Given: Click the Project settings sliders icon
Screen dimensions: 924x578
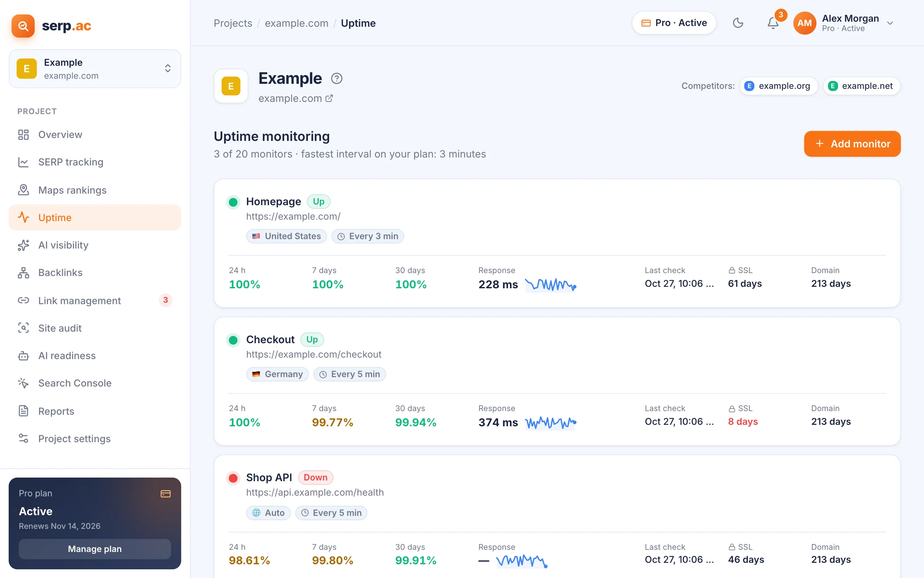Looking at the screenshot, I should pyautogui.click(x=23, y=439).
